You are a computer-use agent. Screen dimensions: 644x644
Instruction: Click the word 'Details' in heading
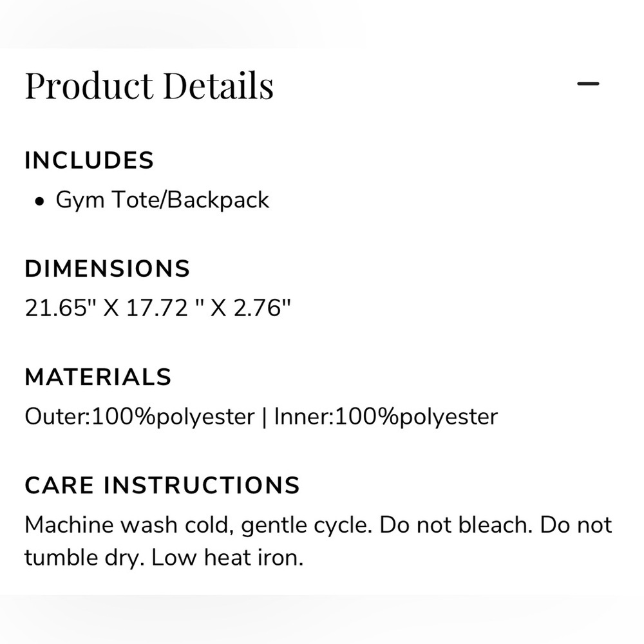pyautogui.click(x=218, y=86)
